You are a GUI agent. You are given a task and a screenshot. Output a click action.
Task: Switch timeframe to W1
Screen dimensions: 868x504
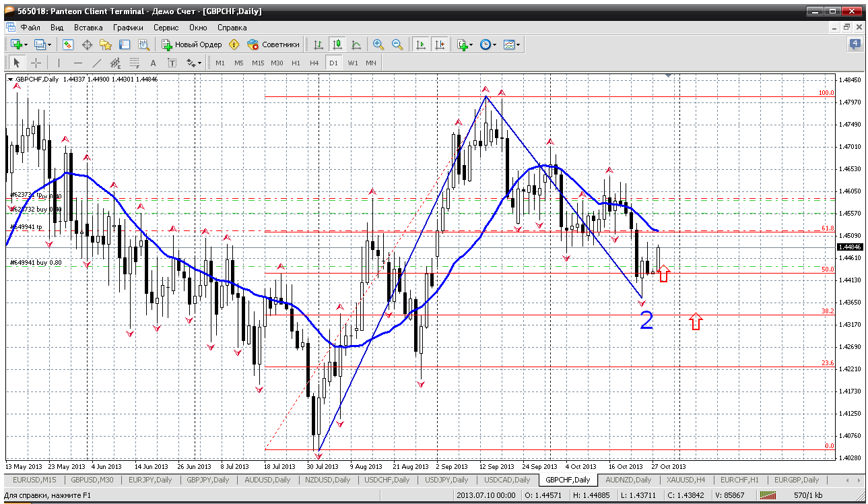coord(353,63)
